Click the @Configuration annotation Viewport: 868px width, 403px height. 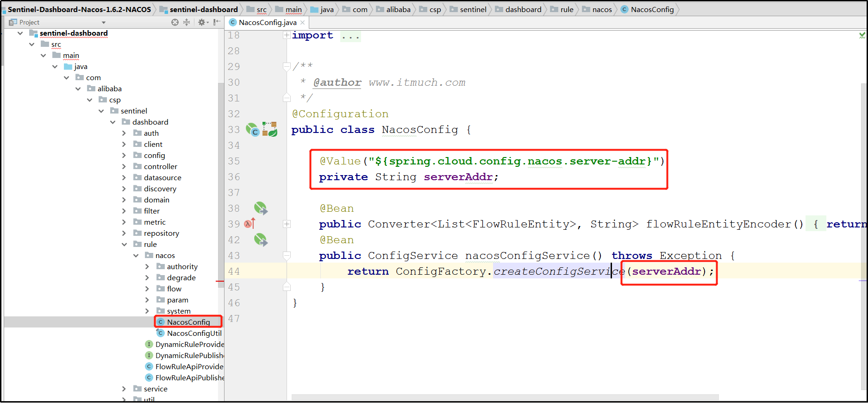340,114
